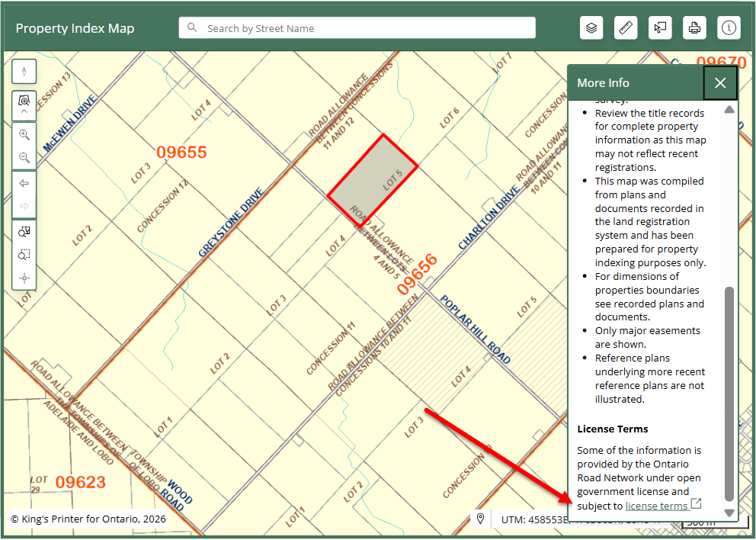Open the map layers panel
This screenshot has width=756, height=540.
pos(591,28)
